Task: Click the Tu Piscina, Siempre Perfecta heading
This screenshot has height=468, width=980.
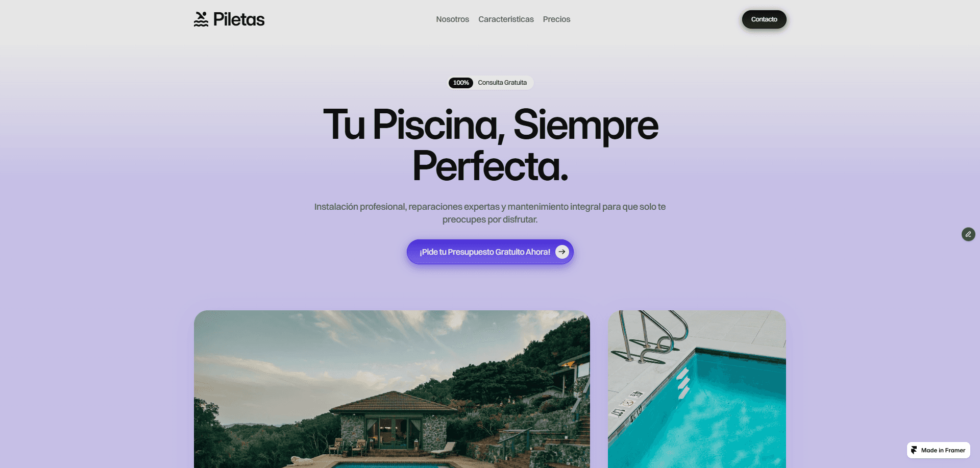Action: pyautogui.click(x=490, y=145)
